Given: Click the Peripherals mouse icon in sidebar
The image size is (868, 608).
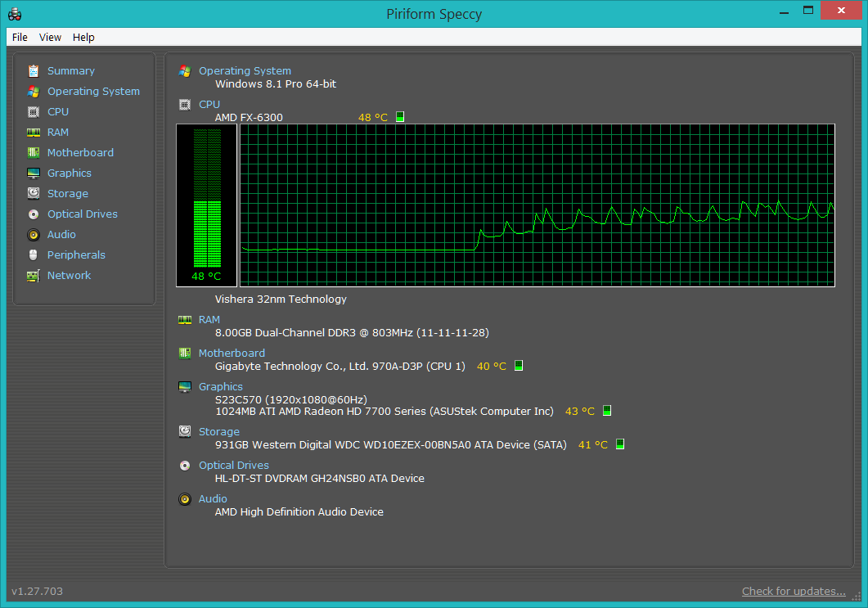Looking at the screenshot, I should pyautogui.click(x=34, y=254).
